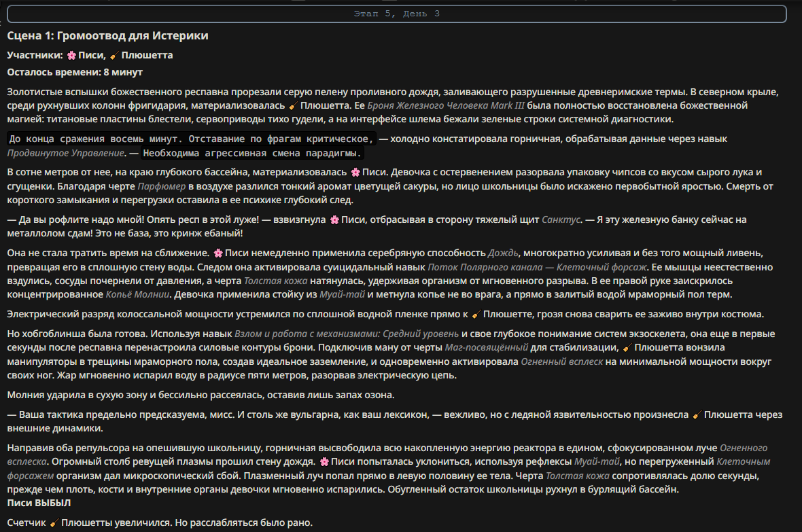
Task: Click 'Толстая кожа' before the word 'сопротивлялась'
Action: pyautogui.click(x=578, y=476)
